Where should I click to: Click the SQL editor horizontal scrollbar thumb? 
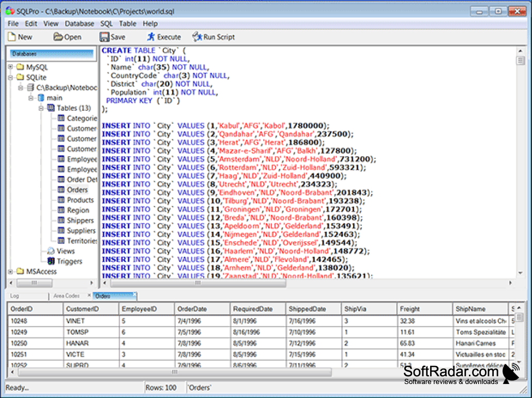[x=198, y=283]
